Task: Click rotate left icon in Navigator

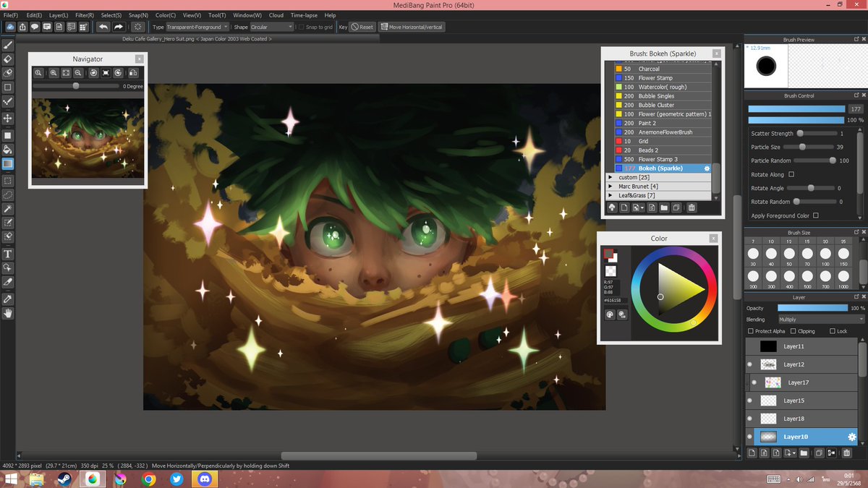Action: pos(93,73)
